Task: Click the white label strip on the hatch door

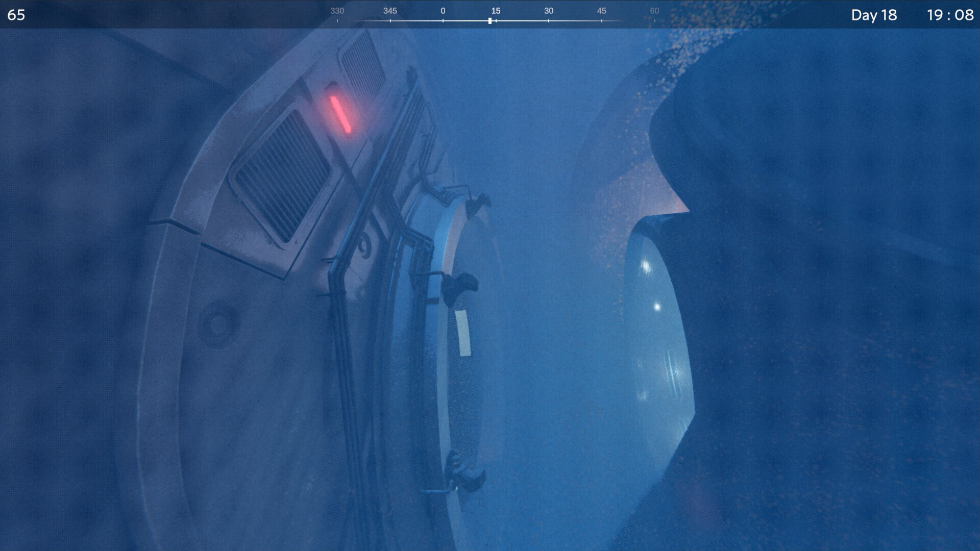Action: 463,333
